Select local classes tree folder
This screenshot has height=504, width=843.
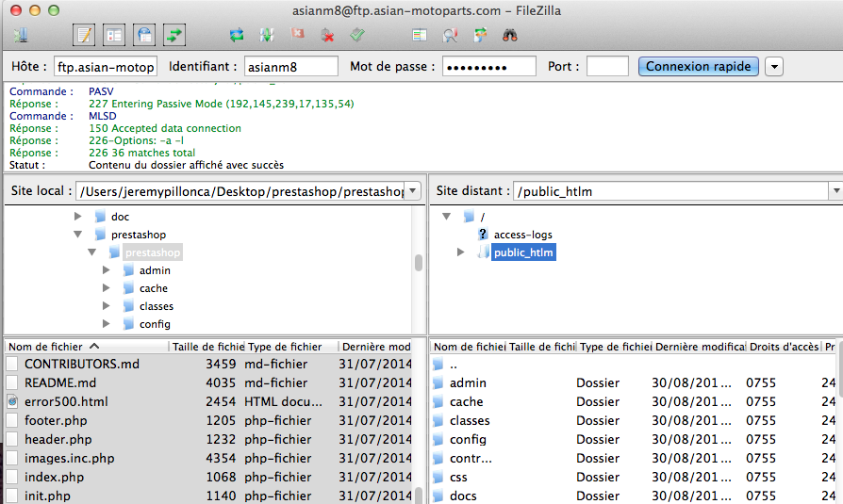[156, 306]
